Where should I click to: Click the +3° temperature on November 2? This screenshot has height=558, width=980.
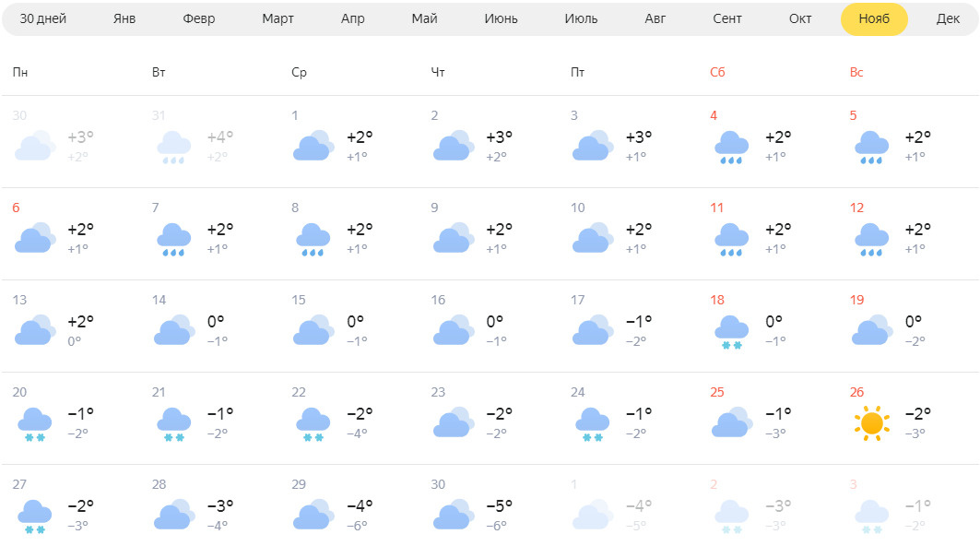pos(500,137)
